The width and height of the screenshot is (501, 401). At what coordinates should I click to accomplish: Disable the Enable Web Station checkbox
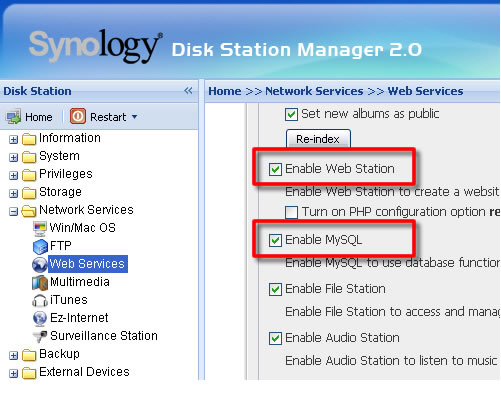point(275,169)
